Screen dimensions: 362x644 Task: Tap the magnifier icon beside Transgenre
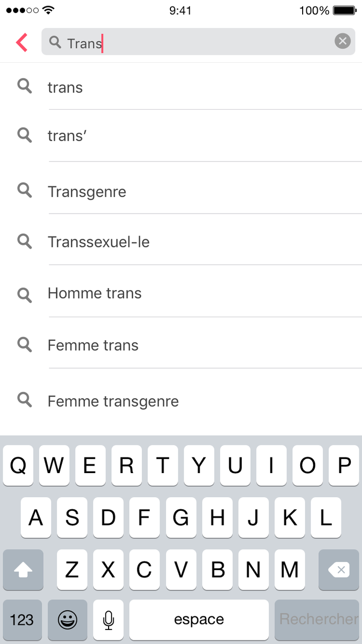tap(25, 190)
